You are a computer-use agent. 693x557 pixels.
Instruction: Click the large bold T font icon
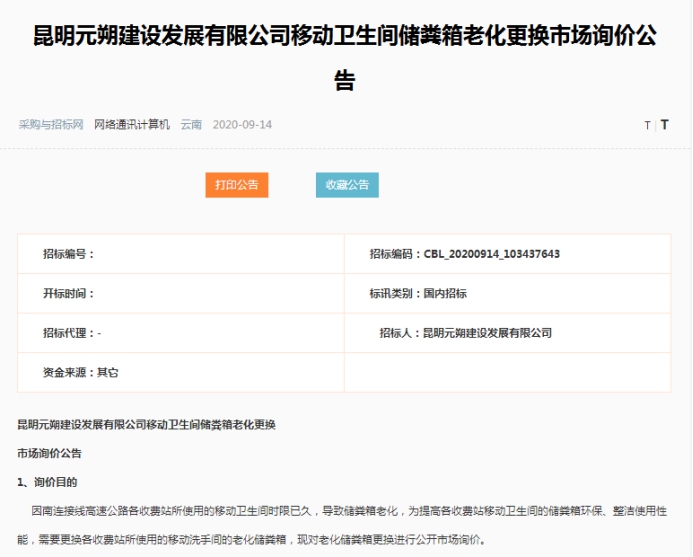(664, 125)
